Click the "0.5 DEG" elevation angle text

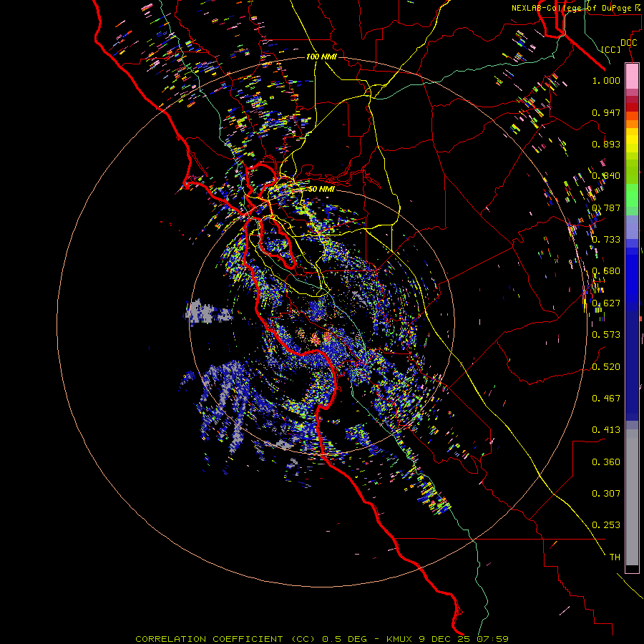pos(343,639)
